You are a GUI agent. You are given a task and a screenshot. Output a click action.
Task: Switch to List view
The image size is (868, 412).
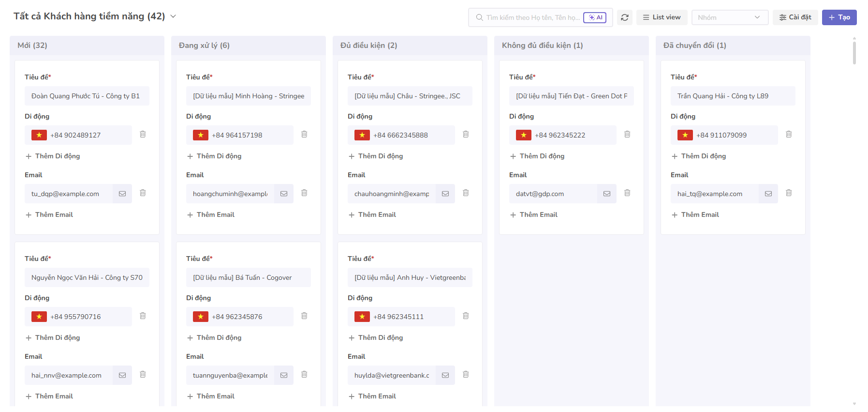click(x=662, y=17)
